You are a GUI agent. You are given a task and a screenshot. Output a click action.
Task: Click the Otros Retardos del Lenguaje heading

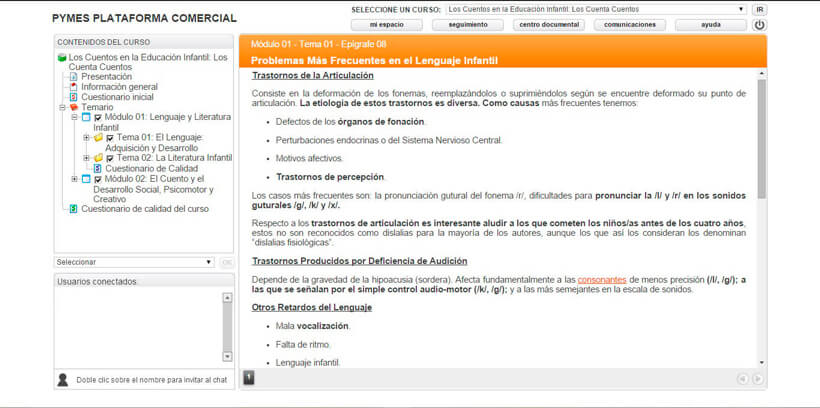click(312, 308)
